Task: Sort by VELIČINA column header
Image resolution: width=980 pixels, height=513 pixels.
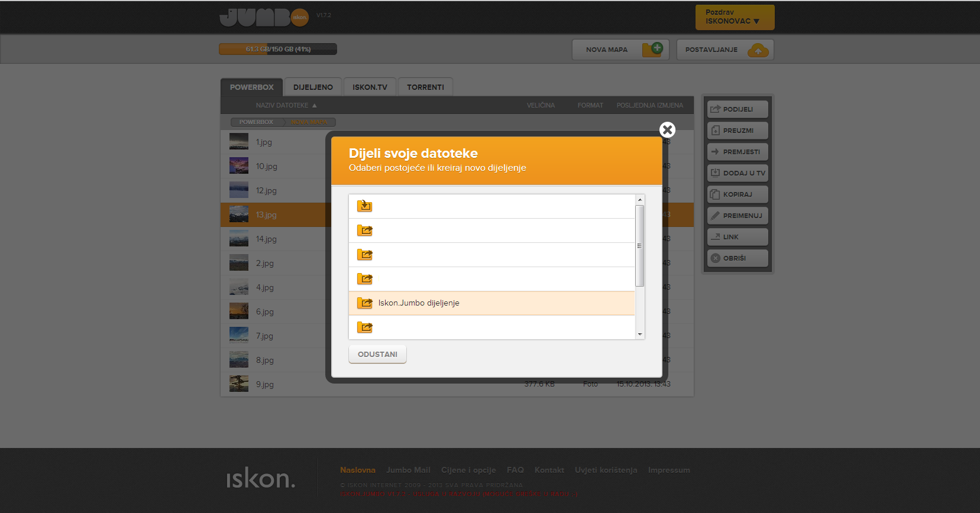Action: [541, 105]
